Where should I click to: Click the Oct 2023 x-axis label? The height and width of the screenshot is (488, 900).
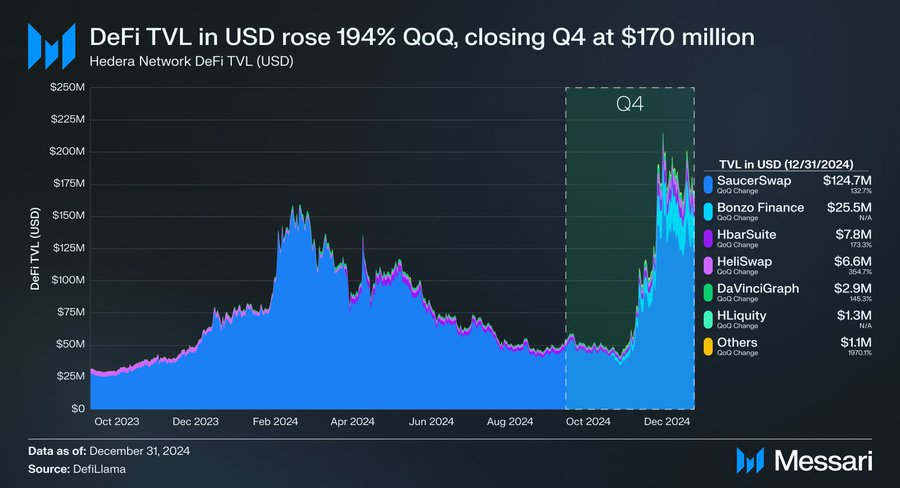click(x=117, y=421)
